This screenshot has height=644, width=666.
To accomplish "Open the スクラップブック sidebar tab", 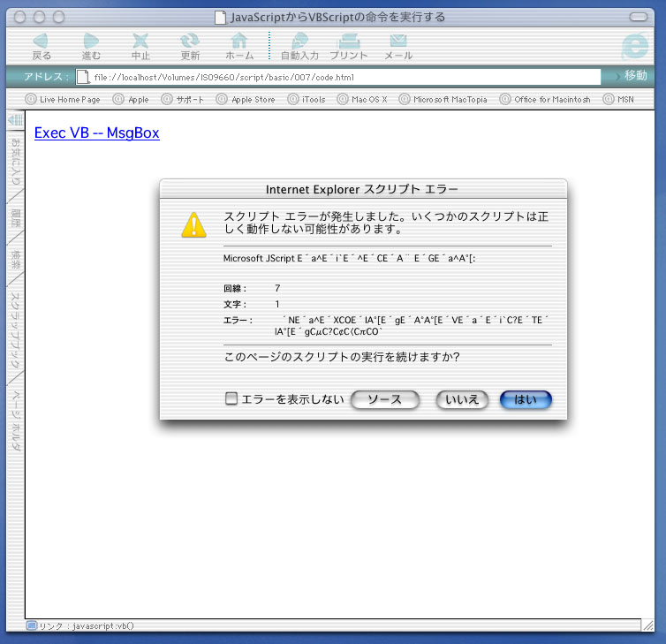I will pyautogui.click(x=16, y=330).
